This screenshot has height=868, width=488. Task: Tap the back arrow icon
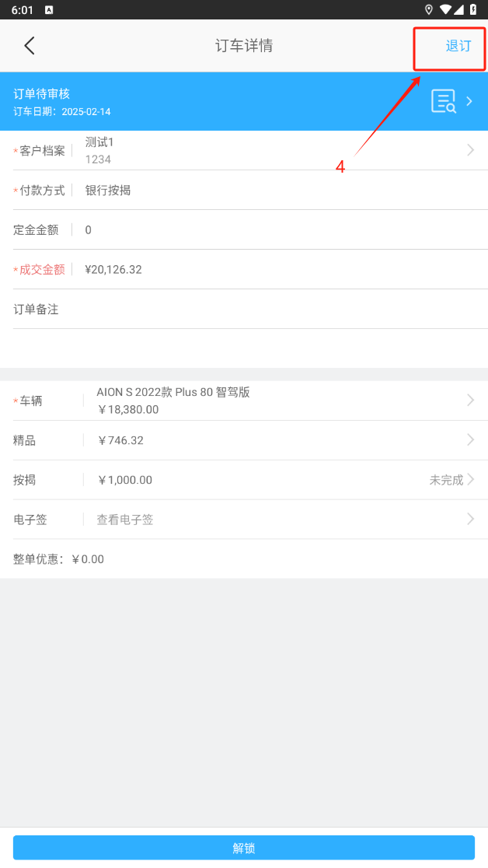tap(30, 45)
